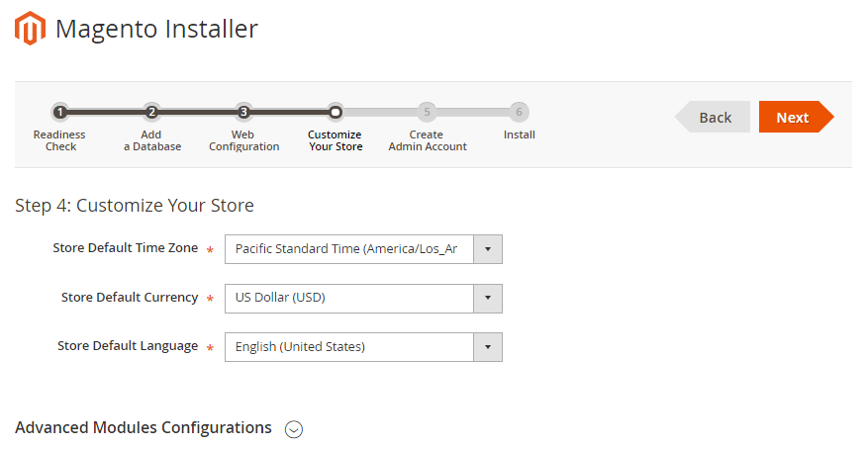Click step 2 Add a Database circle
Viewport: 868px width, 449px height.
coord(151,112)
